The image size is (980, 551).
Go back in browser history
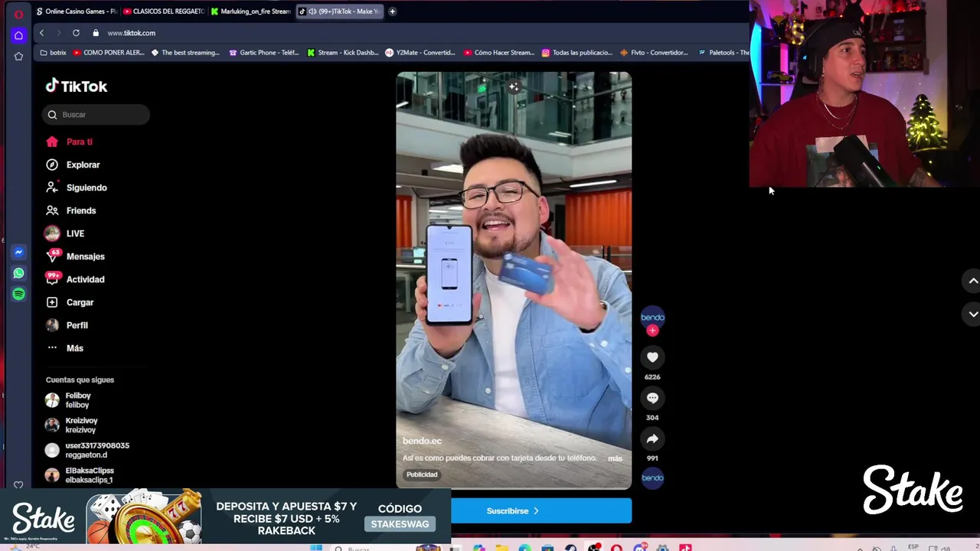pyautogui.click(x=42, y=33)
